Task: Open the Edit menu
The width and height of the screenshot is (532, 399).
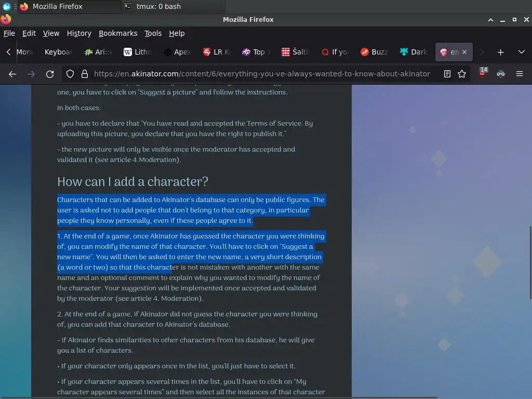Action: click(x=29, y=34)
